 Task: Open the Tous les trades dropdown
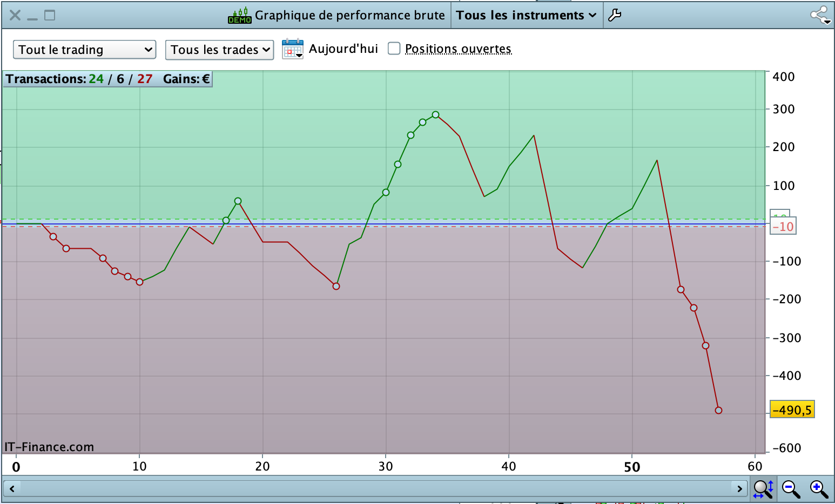219,50
